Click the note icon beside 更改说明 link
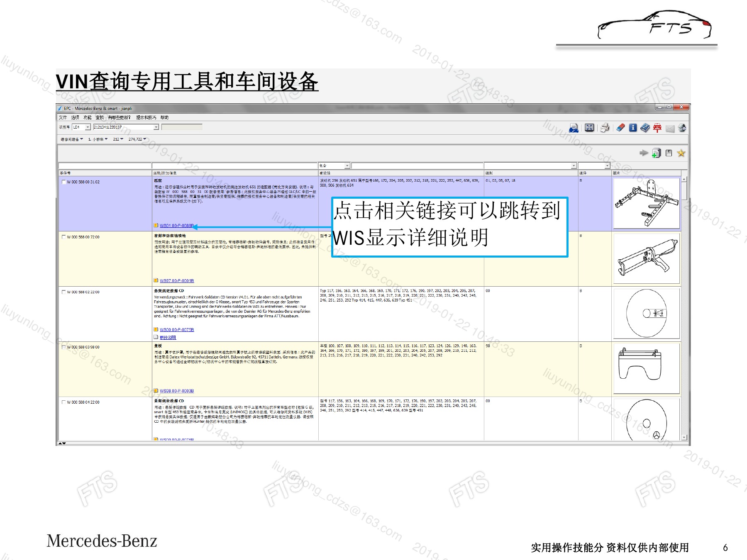Screen dimensions: 747x560 tap(156, 337)
